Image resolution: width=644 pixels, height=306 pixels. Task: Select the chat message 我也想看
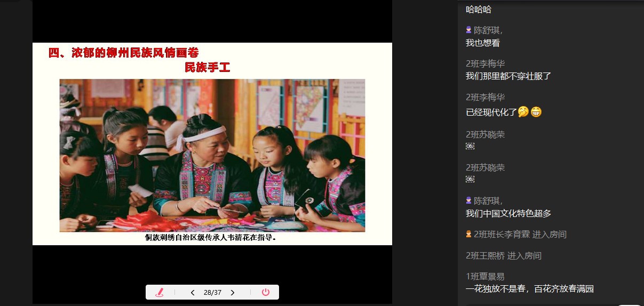(482, 43)
